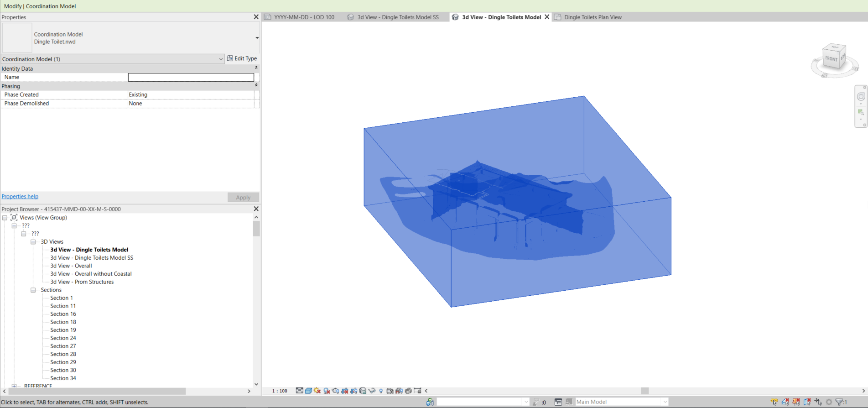The height and width of the screenshot is (408, 868).
Task: Click the Steering Wheels navigation icon
Action: [x=861, y=97]
